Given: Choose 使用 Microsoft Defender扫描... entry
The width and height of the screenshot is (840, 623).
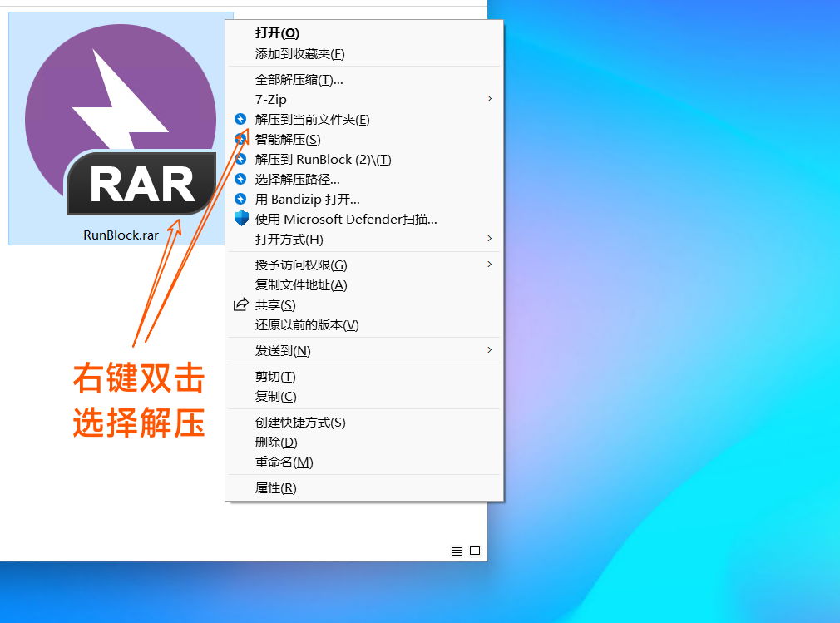Looking at the screenshot, I should [364, 219].
